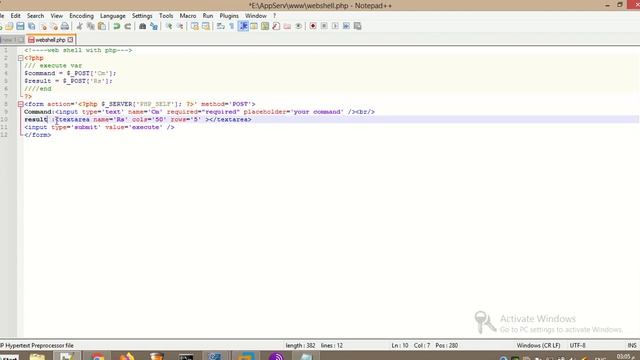Open the ? help menu
640x360 pixels.
[x=274, y=16]
